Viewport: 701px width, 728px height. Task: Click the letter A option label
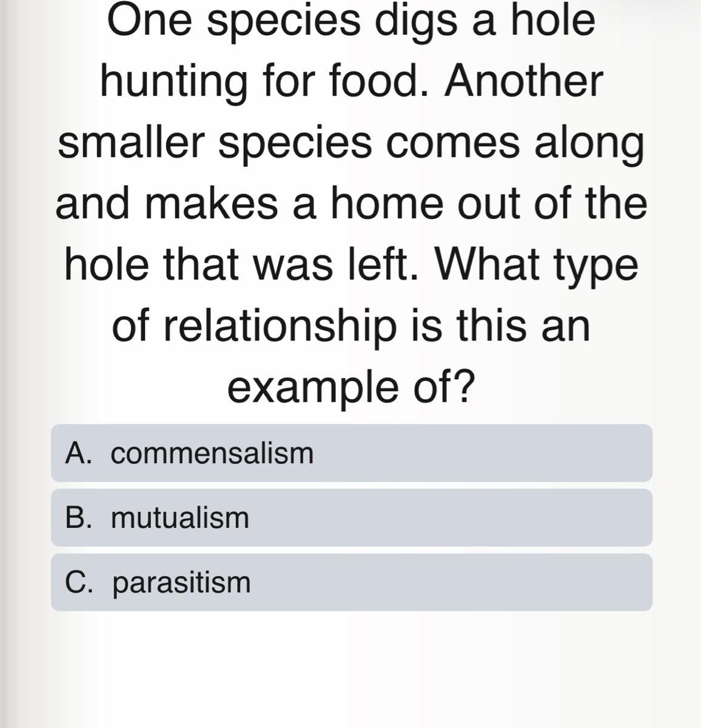[76, 453]
